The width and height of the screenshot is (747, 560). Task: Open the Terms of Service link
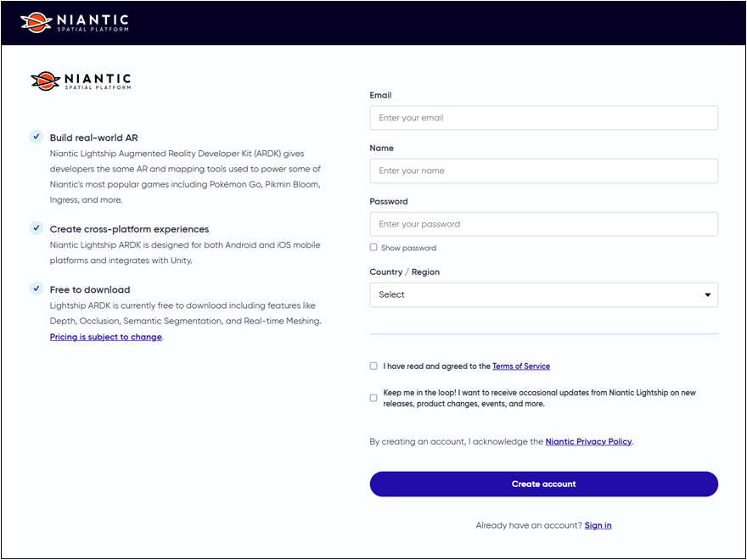point(521,367)
